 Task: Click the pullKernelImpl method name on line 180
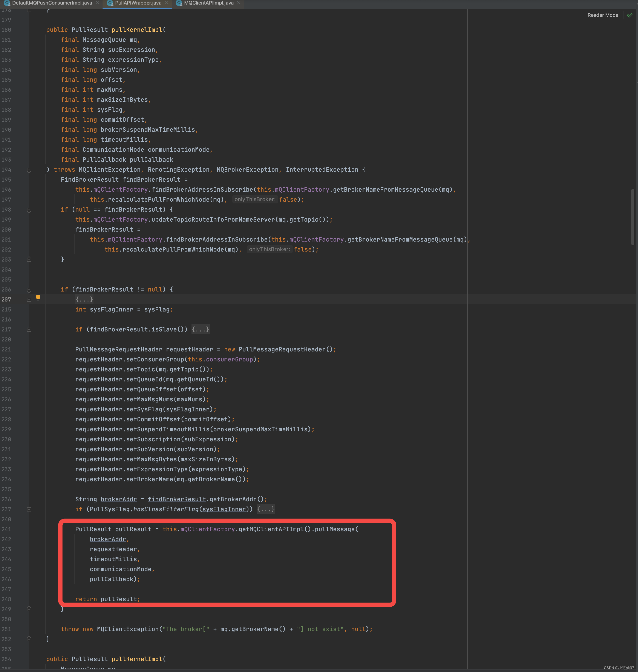pos(137,30)
